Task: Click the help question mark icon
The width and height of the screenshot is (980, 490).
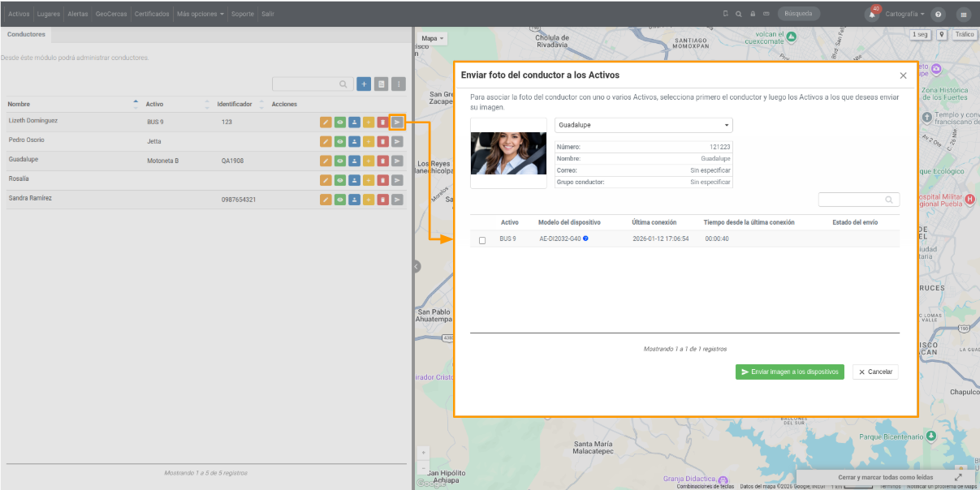Action: pos(938,14)
